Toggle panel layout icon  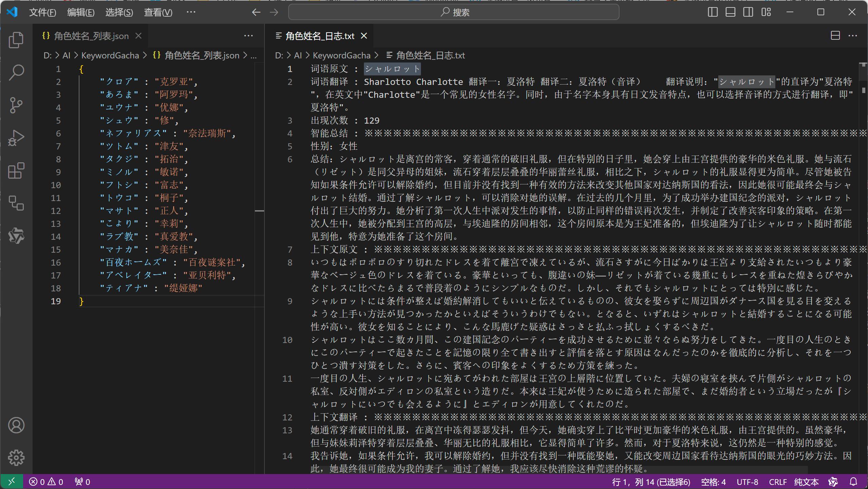[731, 12]
